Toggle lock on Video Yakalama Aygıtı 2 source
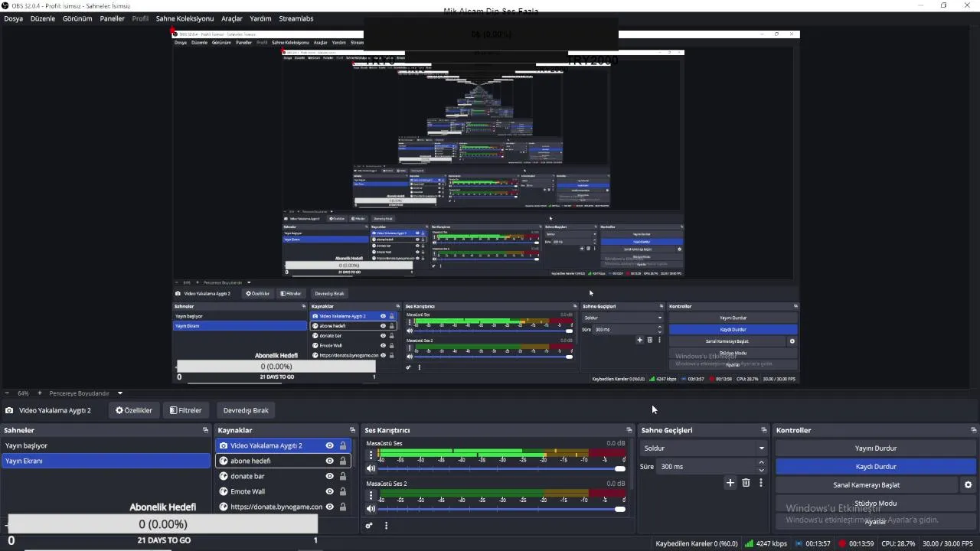This screenshot has height=551, width=980. click(x=343, y=445)
